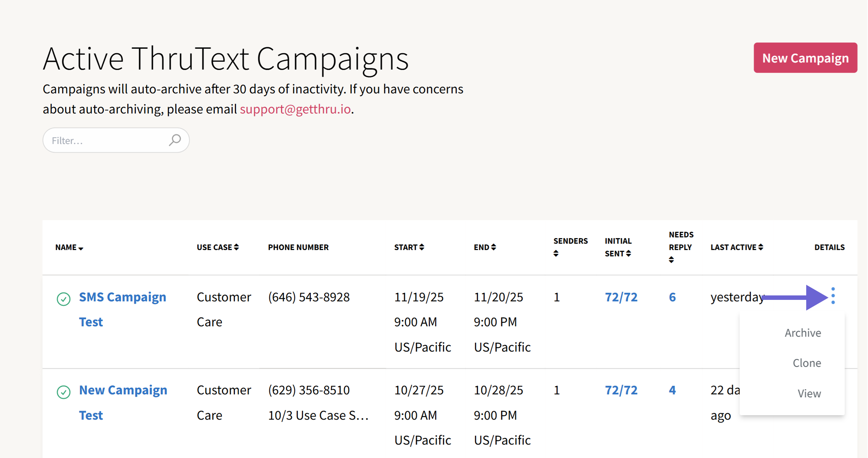
Task: Toggle the END column sort order
Action: 494,247
